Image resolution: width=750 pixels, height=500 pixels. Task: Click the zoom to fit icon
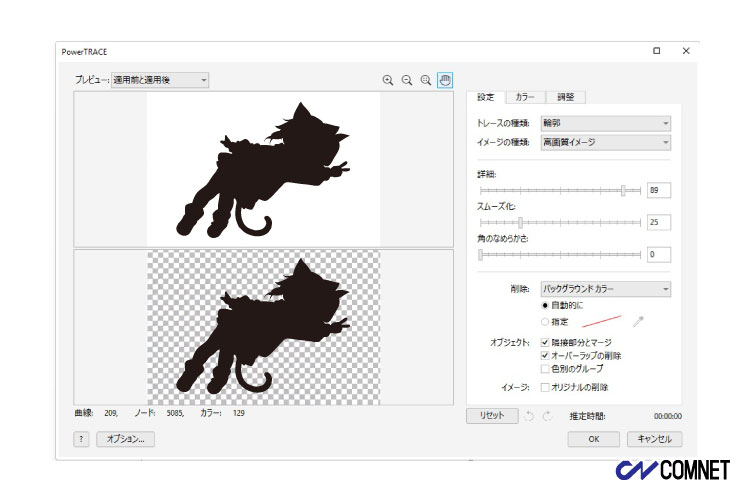426,80
